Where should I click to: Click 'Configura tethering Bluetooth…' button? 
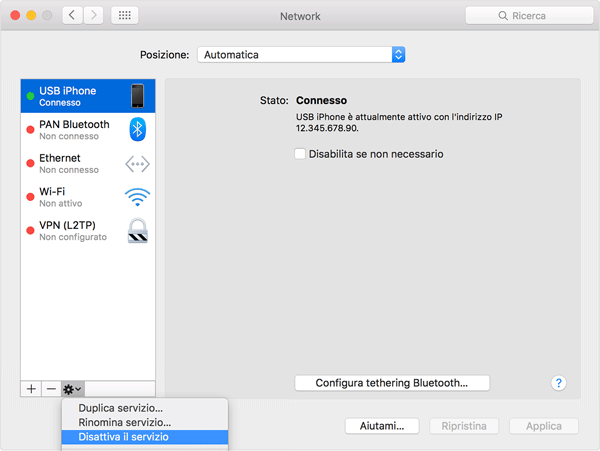(392, 383)
